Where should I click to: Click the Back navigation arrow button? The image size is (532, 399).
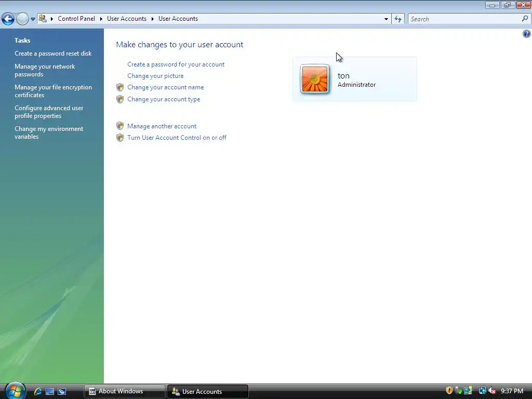[8, 19]
